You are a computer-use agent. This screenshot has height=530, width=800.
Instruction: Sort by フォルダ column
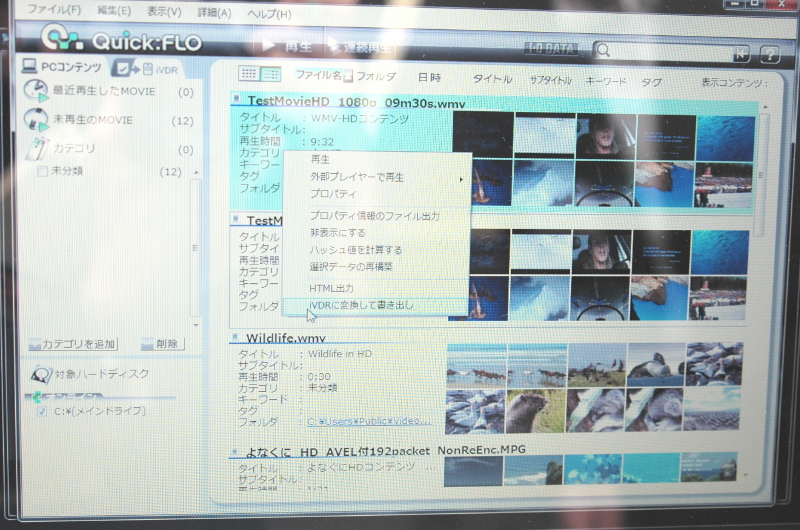[x=376, y=77]
